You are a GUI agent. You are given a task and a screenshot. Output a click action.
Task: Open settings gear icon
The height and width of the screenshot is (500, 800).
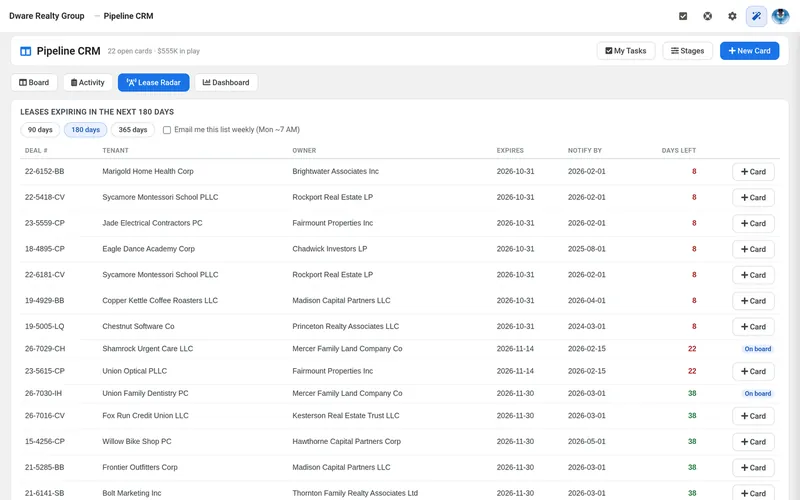(x=732, y=16)
